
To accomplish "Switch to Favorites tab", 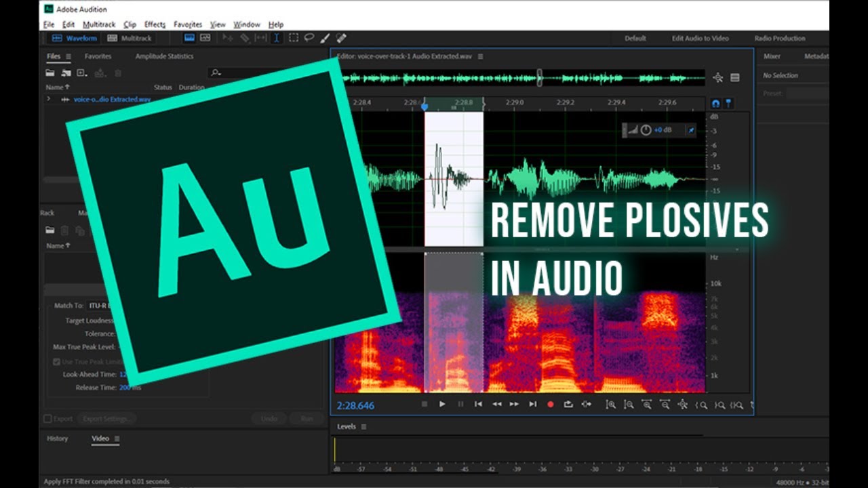I will tap(98, 56).
